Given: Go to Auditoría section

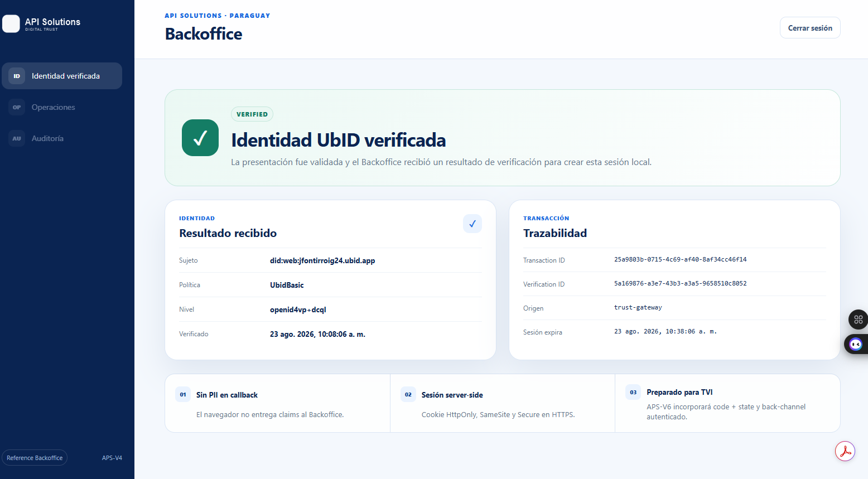Looking at the screenshot, I should (62, 138).
